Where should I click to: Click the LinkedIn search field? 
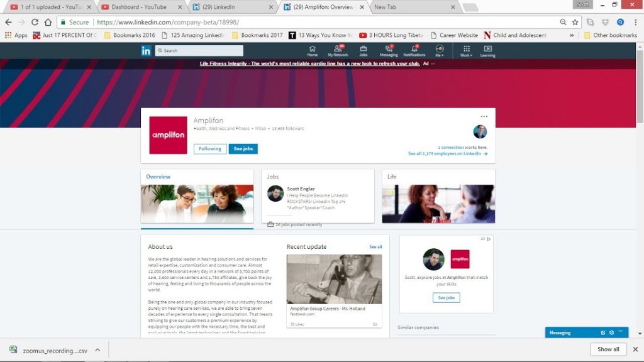coord(199,50)
